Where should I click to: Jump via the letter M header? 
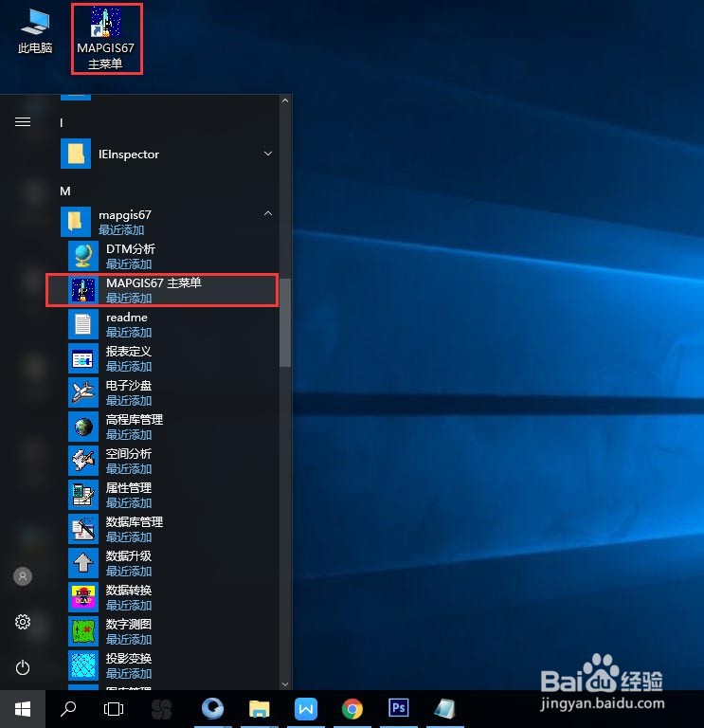click(x=65, y=191)
